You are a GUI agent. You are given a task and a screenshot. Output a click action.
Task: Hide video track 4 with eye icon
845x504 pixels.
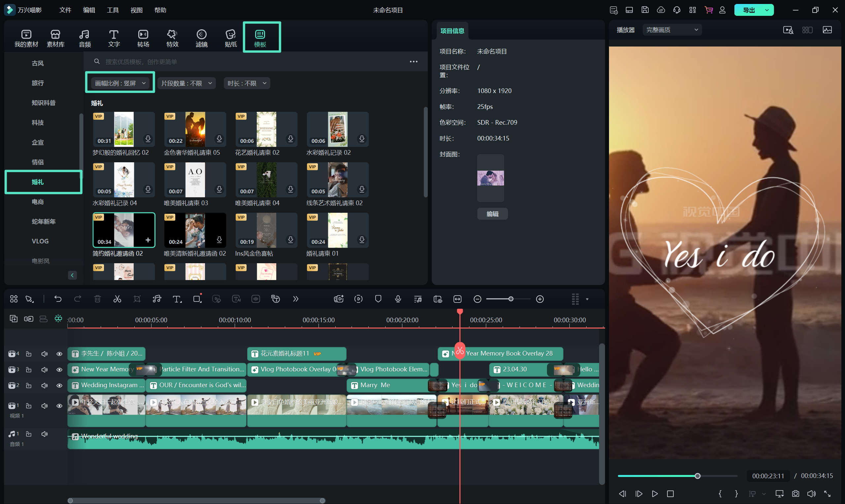click(x=59, y=354)
